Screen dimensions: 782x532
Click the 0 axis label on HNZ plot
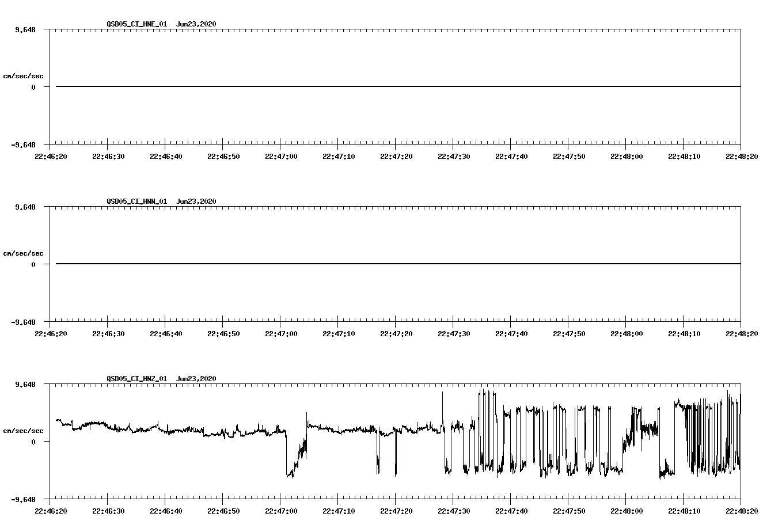click(33, 442)
